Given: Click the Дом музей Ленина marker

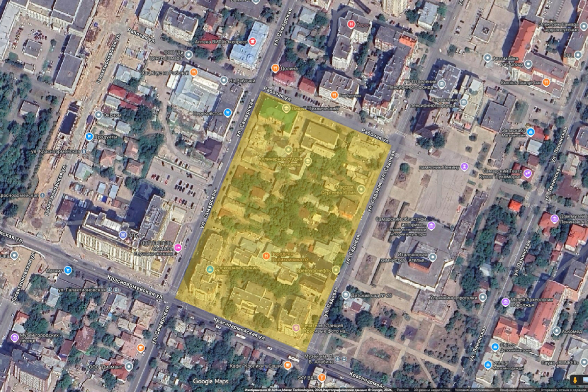Looking at the screenshot, I should pos(554,219).
